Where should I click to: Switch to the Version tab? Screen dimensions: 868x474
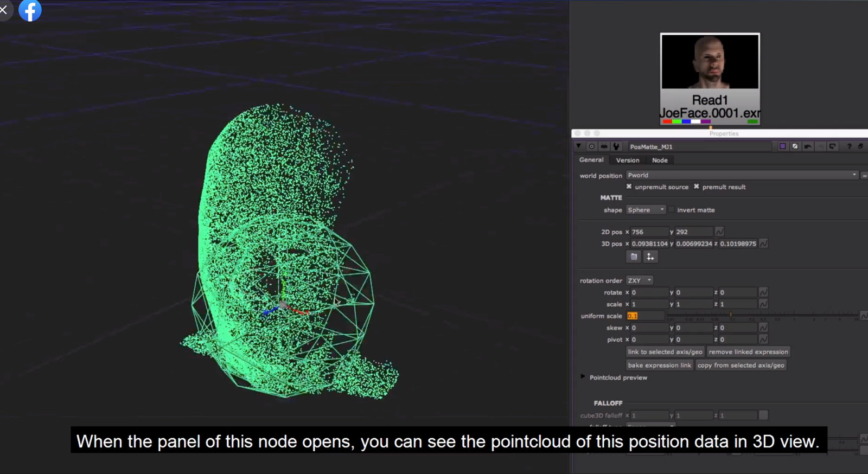coord(627,160)
